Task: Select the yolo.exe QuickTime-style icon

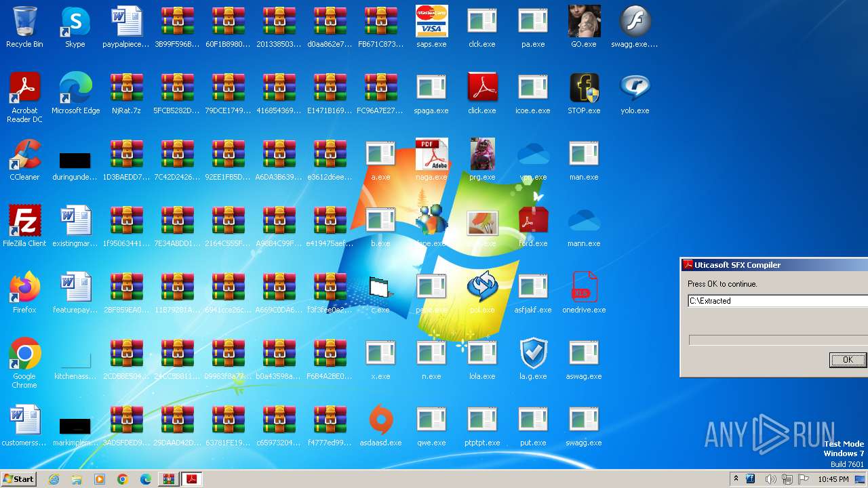Action: [635, 87]
